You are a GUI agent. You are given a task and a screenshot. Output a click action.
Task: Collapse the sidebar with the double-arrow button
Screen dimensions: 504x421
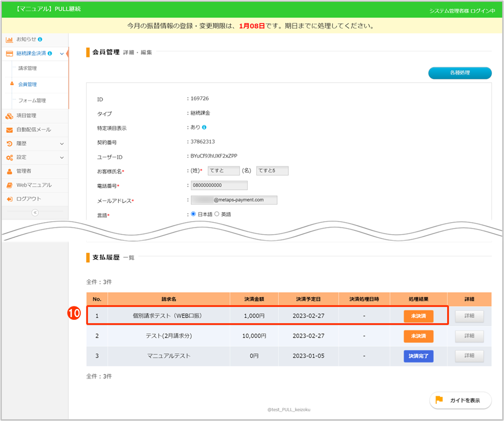(x=35, y=213)
